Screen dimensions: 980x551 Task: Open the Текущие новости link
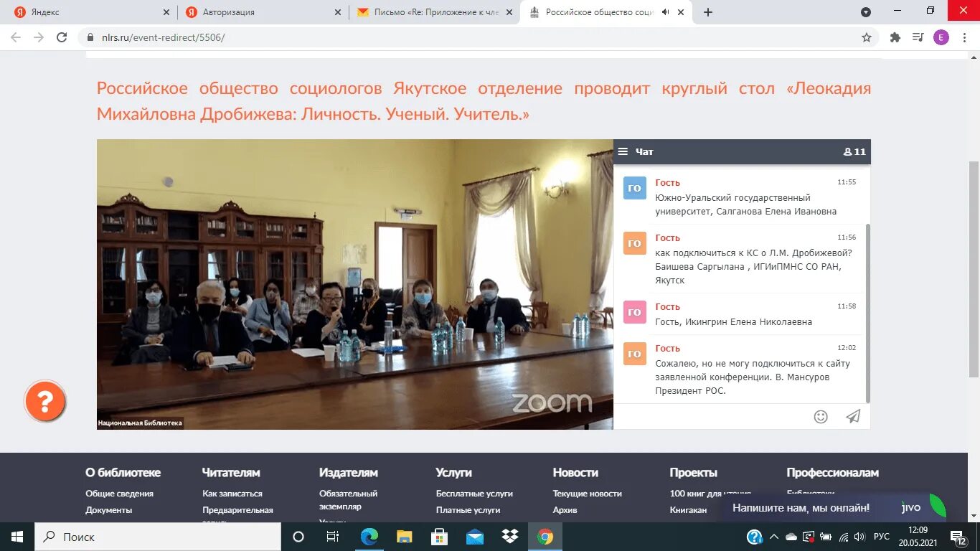pyautogui.click(x=585, y=493)
